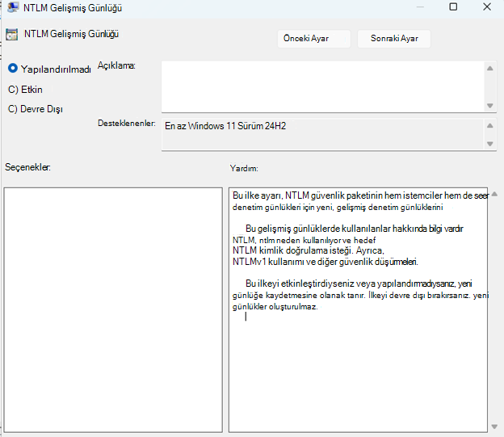Click the title bar application icon
This screenshot has height=437, width=504.
13,7
